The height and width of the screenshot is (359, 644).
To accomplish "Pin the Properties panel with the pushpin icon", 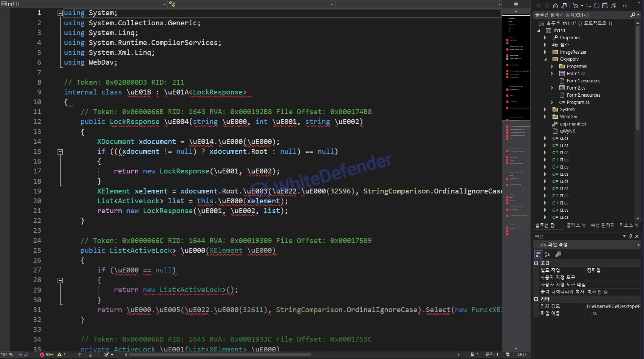I will pyautogui.click(x=630, y=236).
